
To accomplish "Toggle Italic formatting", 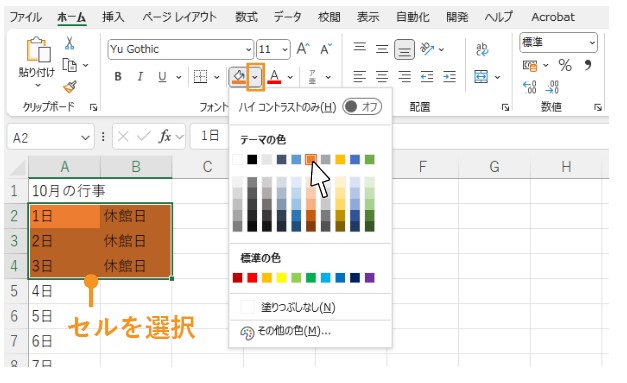I will coord(140,76).
